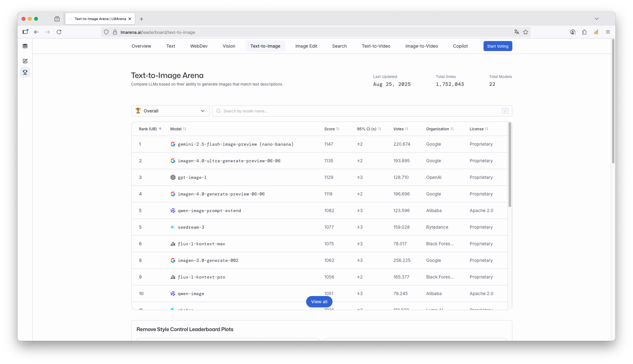Click the View all button
This screenshot has height=364, width=633.
pyautogui.click(x=319, y=302)
